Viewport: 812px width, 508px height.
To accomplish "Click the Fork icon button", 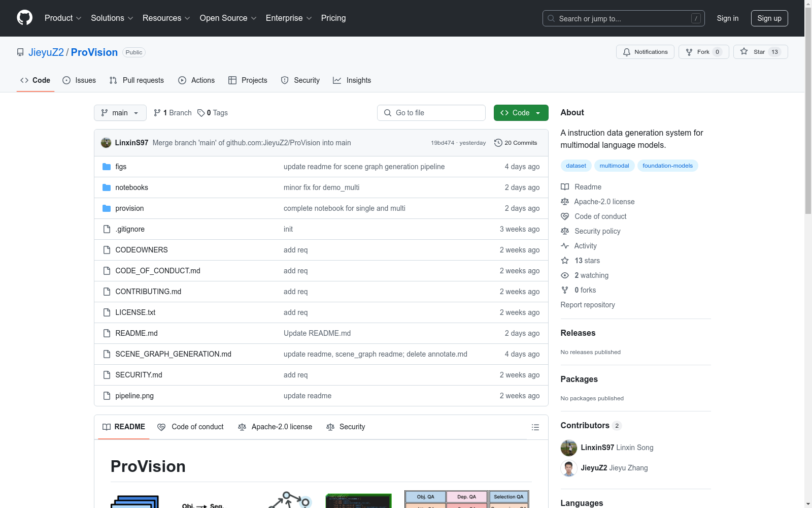I will [689, 52].
